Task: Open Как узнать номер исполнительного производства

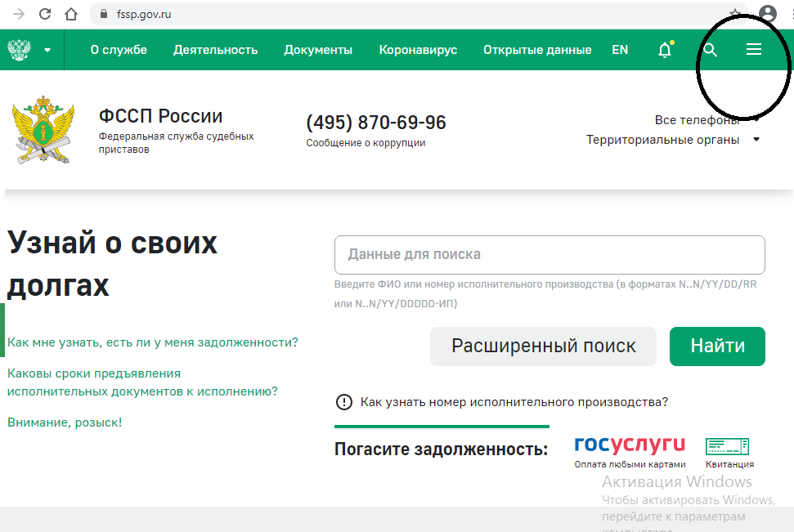Action: coord(514,402)
